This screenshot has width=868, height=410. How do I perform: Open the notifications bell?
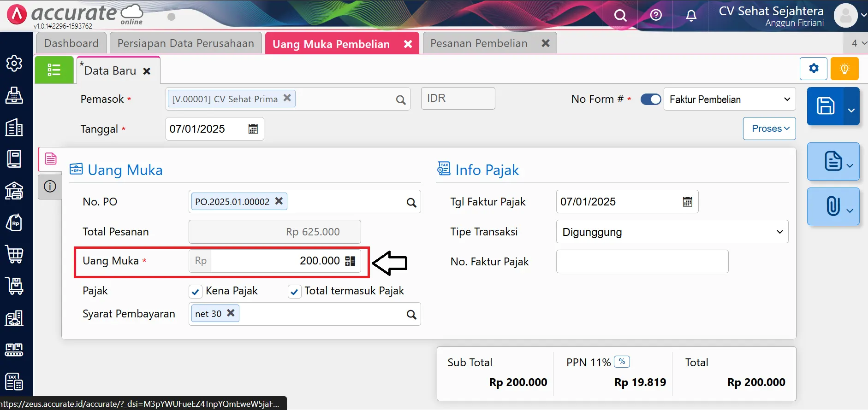(691, 16)
